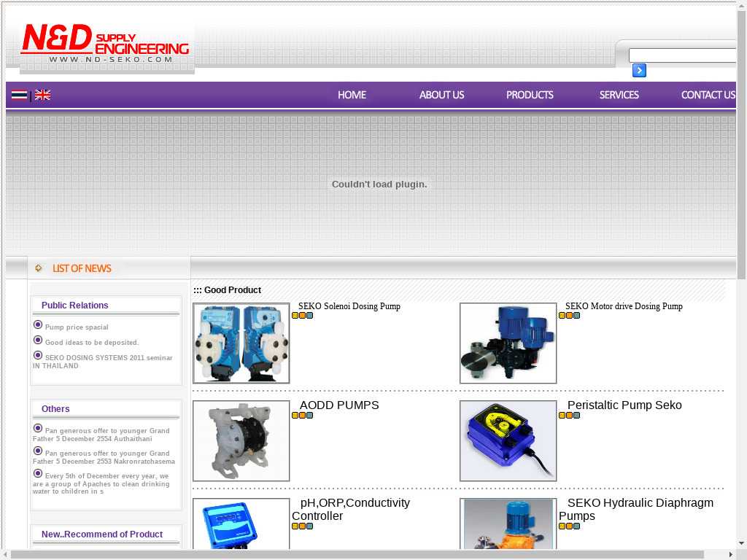Open the 5 December 2554 Authaithani news
The height and width of the screenshot is (560, 747).
[101, 435]
